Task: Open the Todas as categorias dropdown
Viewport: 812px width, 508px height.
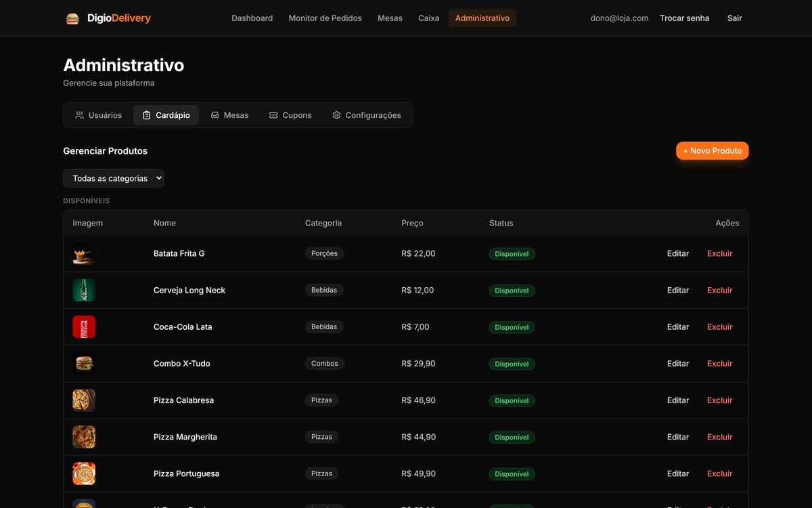Action: [x=114, y=178]
